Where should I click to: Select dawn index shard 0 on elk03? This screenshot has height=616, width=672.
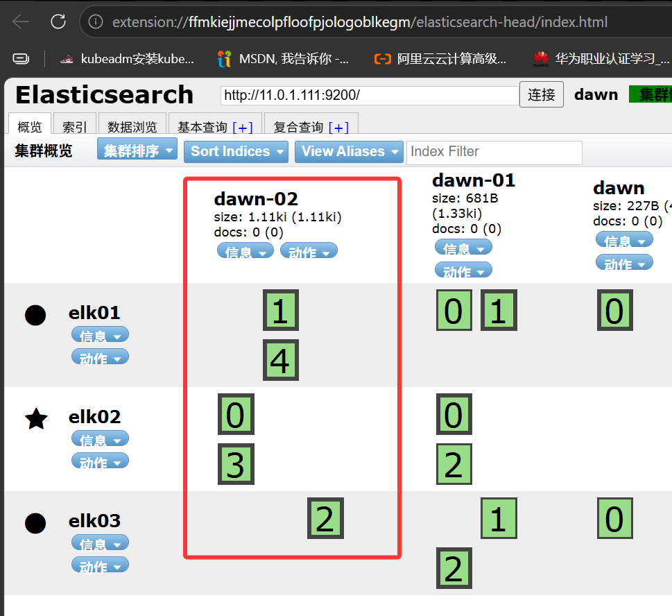pos(615,518)
